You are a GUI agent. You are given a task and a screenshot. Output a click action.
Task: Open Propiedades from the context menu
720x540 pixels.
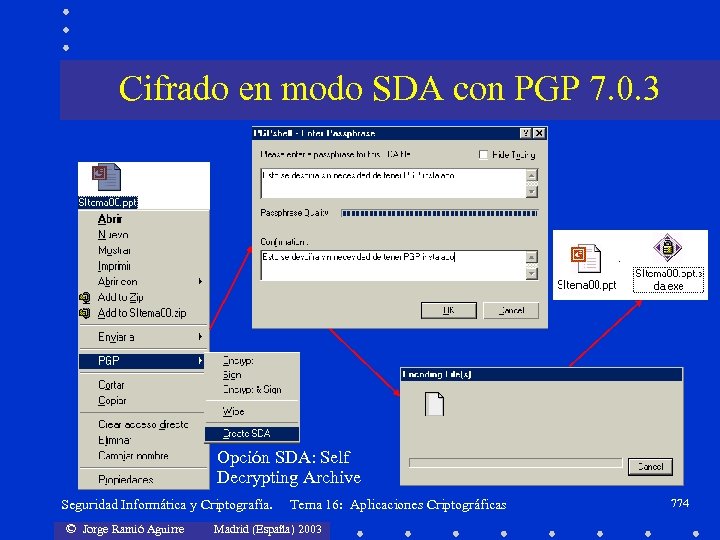[x=126, y=479]
